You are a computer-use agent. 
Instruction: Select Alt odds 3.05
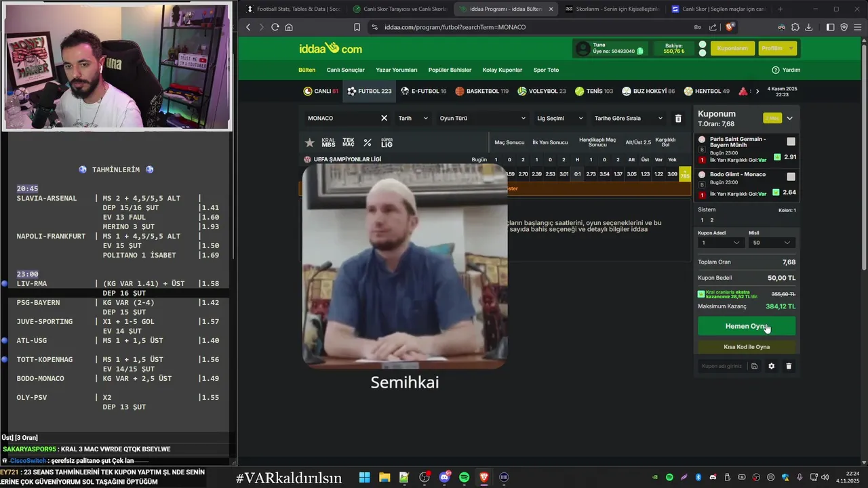point(631,174)
